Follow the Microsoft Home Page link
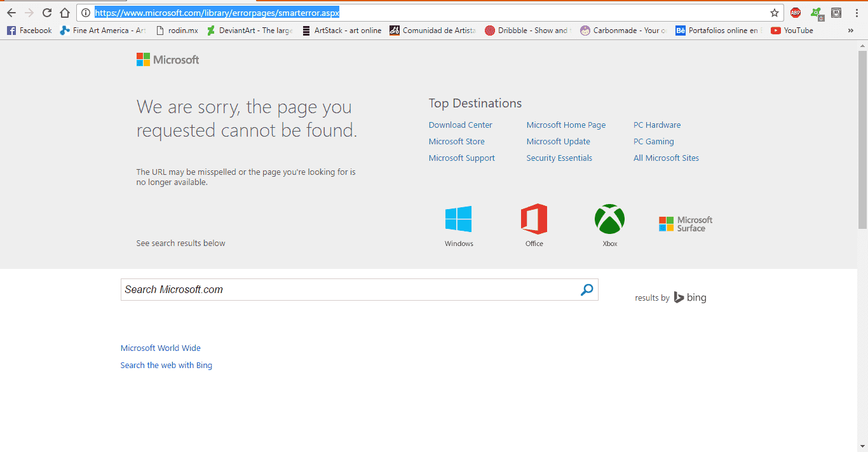 coord(566,125)
